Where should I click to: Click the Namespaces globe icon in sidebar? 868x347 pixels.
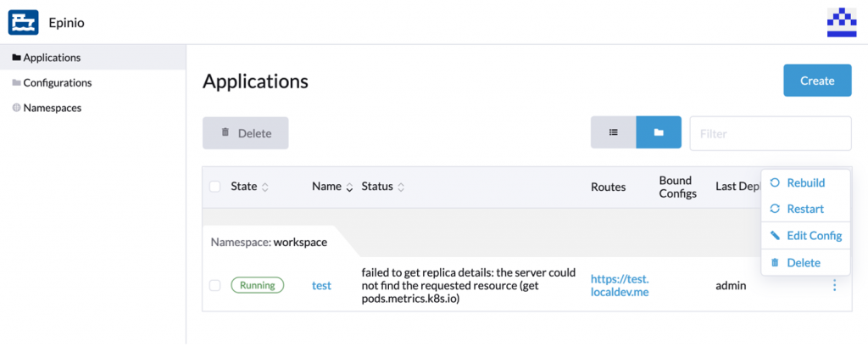(16, 109)
